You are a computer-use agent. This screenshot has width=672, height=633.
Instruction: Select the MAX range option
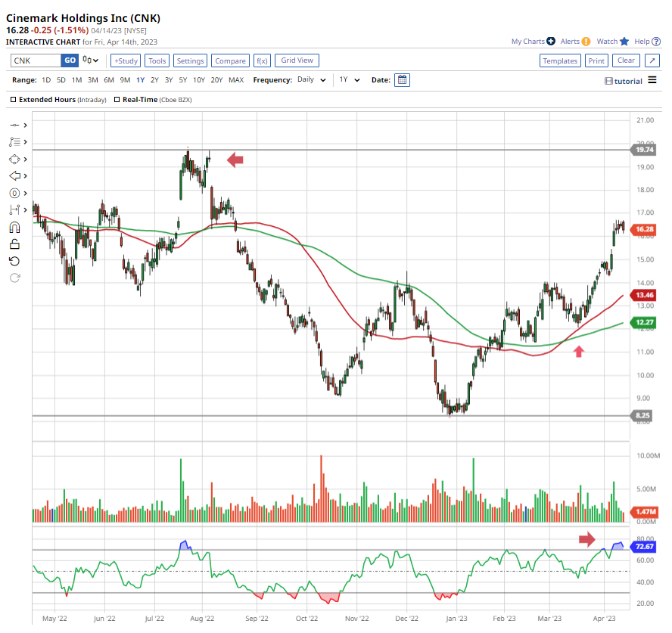pyautogui.click(x=236, y=80)
